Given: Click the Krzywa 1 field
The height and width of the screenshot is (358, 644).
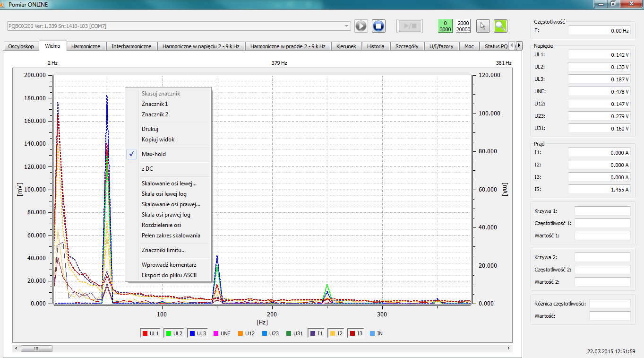Looking at the screenshot, I should pyautogui.click(x=602, y=211).
